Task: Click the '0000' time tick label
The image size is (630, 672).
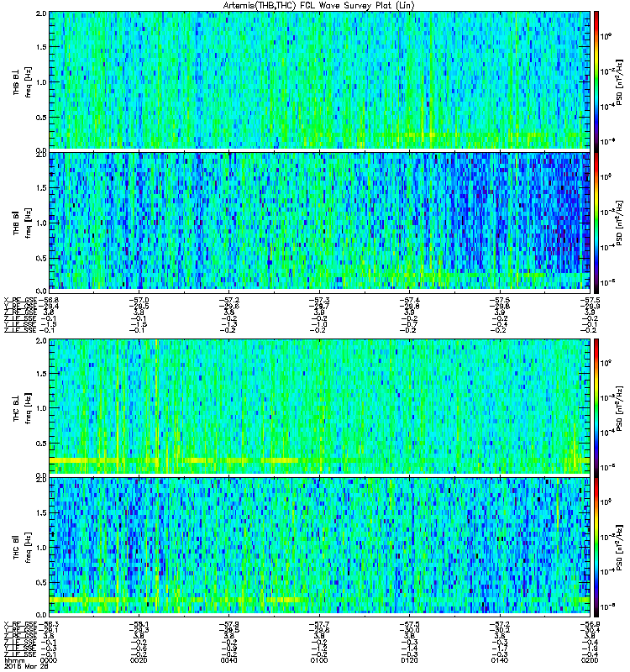Action: (x=49, y=660)
